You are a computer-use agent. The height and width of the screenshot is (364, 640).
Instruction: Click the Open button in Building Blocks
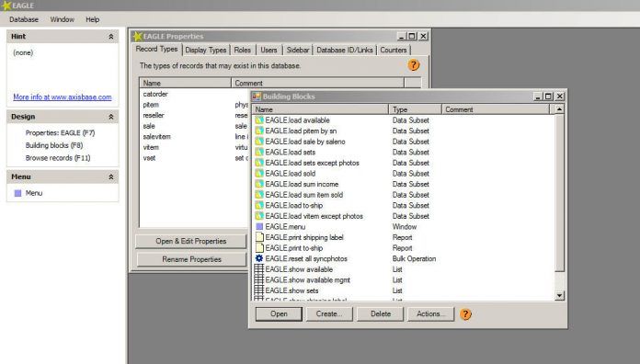(279, 313)
